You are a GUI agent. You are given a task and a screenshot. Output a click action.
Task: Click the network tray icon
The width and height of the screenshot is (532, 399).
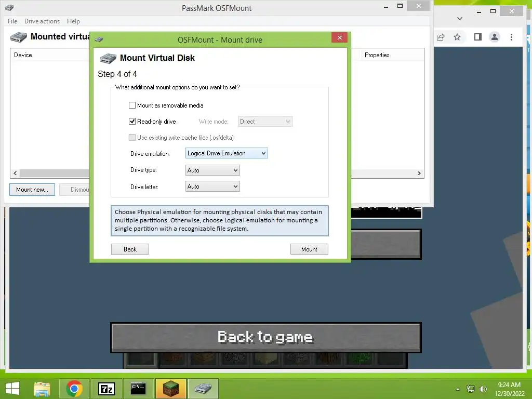[471, 389]
